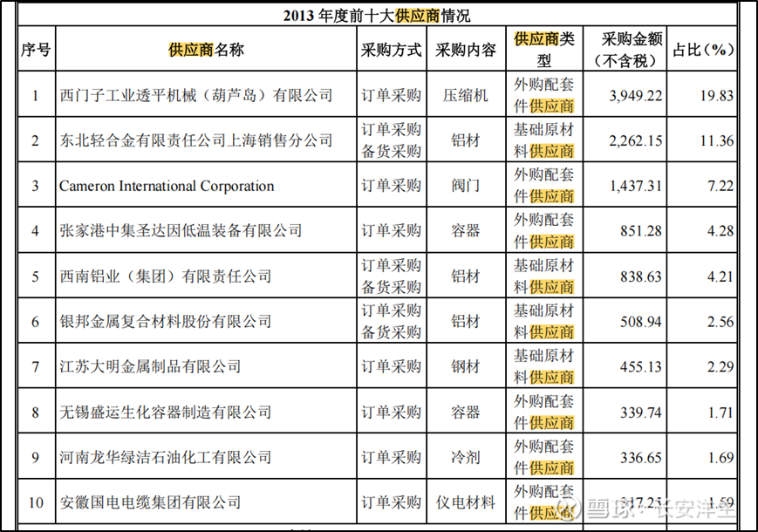
Task: Click '订单采购' in the Cameron International row
Action: point(391,186)
